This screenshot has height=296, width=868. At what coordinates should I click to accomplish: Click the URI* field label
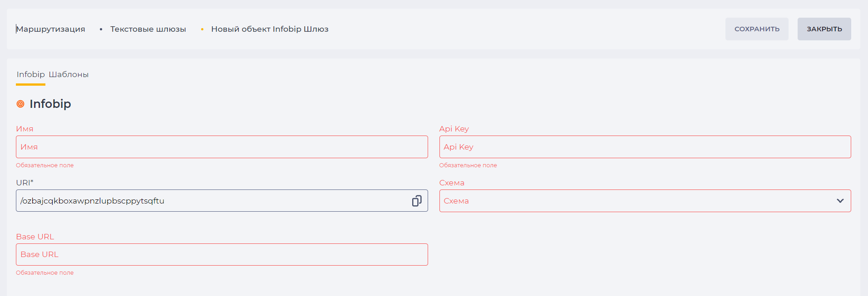(x=25, y=183)
